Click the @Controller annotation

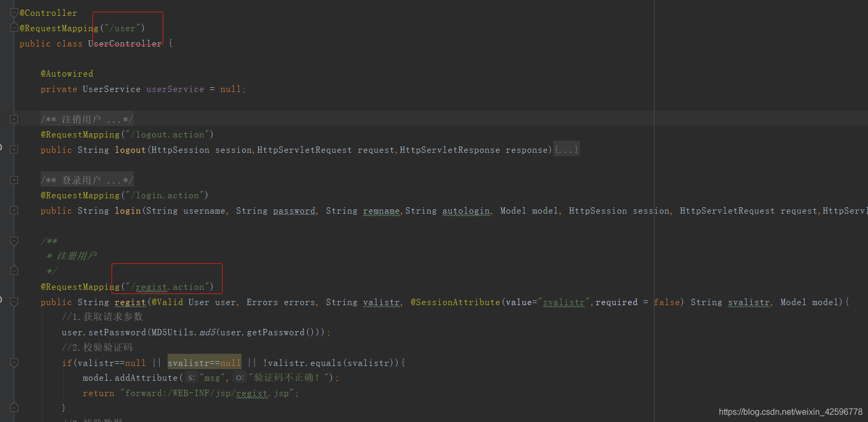tap(48, 13)
